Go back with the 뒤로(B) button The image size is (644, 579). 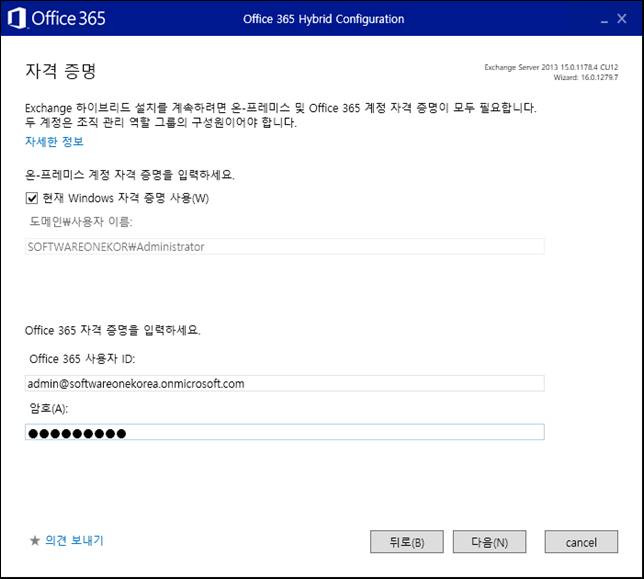(x=407, y=542)
